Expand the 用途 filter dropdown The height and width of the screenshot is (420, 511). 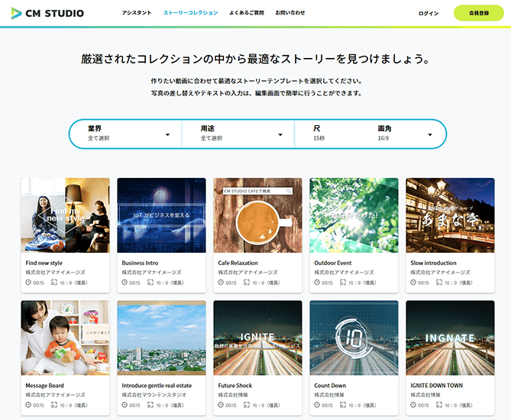(238, 134)
